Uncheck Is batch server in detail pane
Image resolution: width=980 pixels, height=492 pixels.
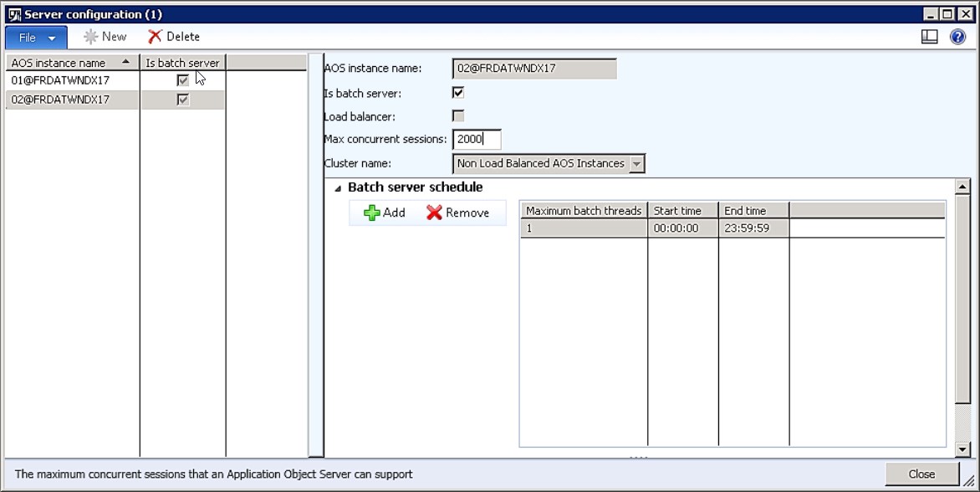(458, 93)
